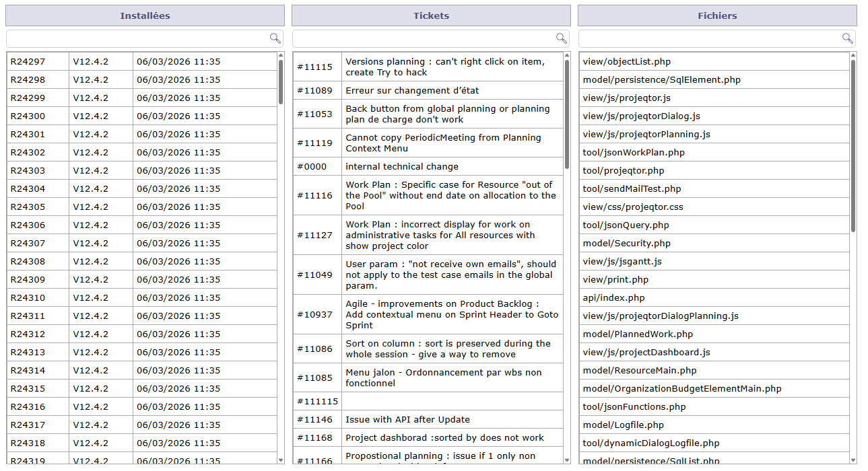
Task: Select file model/Security.php
Action: pos(713,244)
